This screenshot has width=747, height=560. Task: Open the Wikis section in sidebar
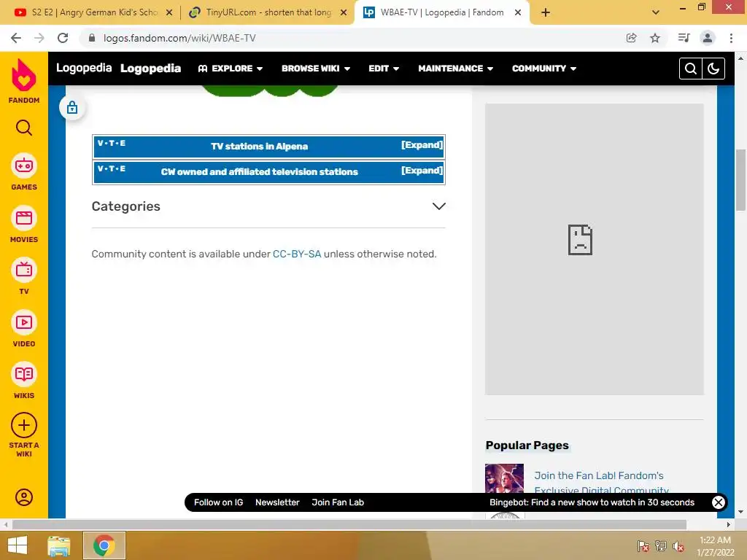[x=24, y=381]
